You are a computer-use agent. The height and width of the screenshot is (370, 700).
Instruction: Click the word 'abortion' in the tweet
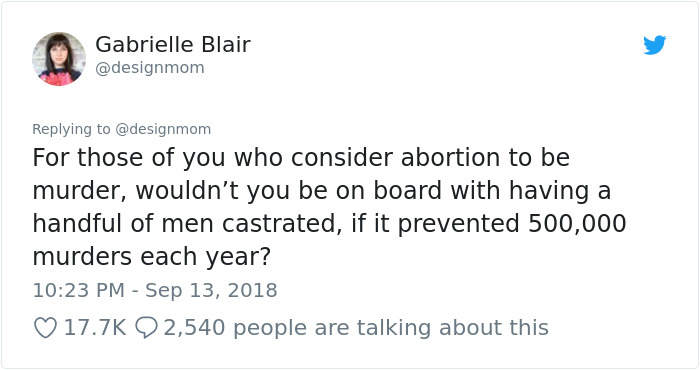click(x=450, y=158)
